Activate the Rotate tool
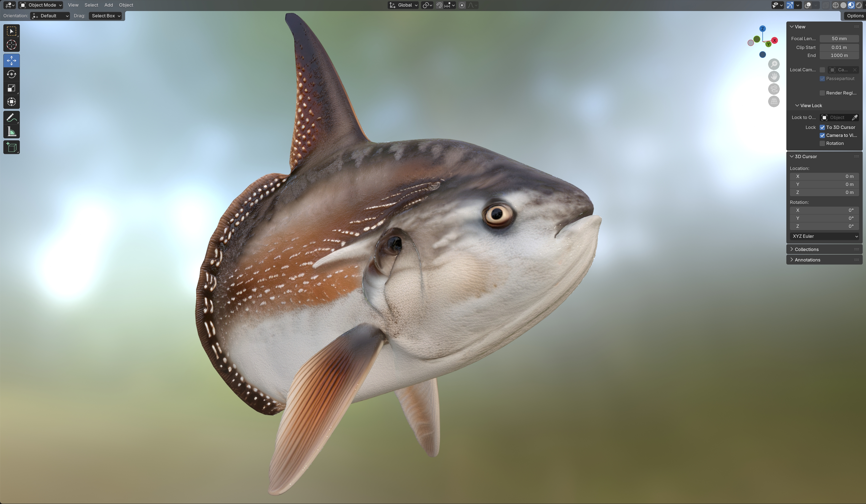The width and height of the screenshot is (866, 504). click(11, 74)
